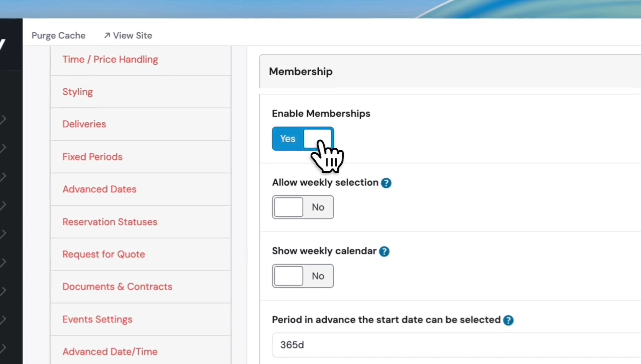The height and width of the screenshot is (364, 641).
Task: Switch on Show weekly calendar toggle
Action: [x=303, y=276]
